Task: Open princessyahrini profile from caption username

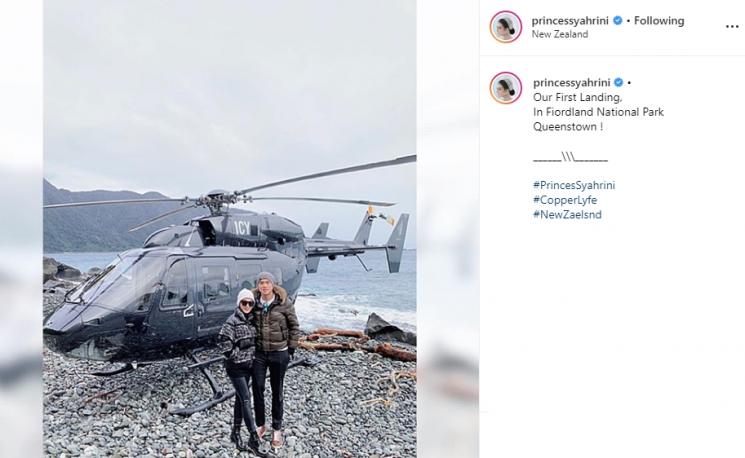Action: [572, 83]
